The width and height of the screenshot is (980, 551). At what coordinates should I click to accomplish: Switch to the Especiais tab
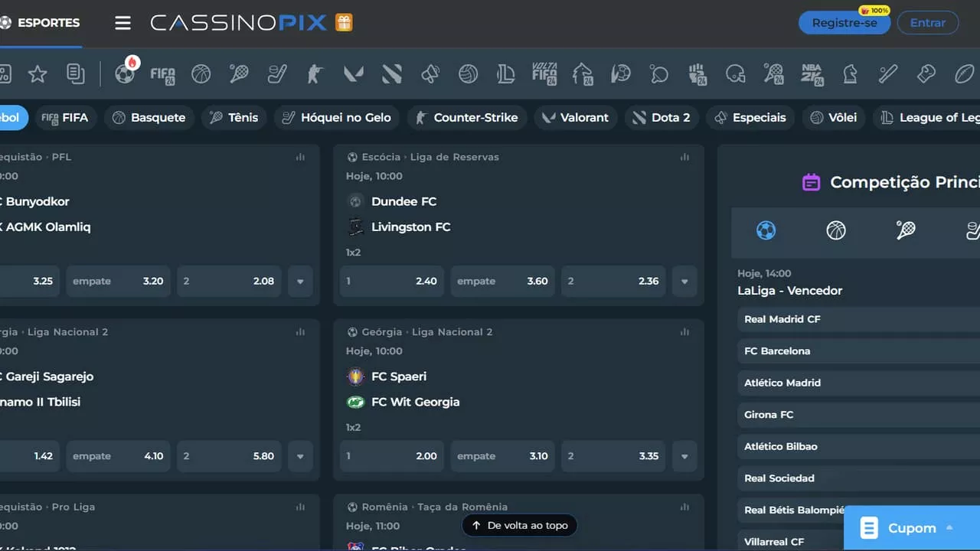[750, 118]
